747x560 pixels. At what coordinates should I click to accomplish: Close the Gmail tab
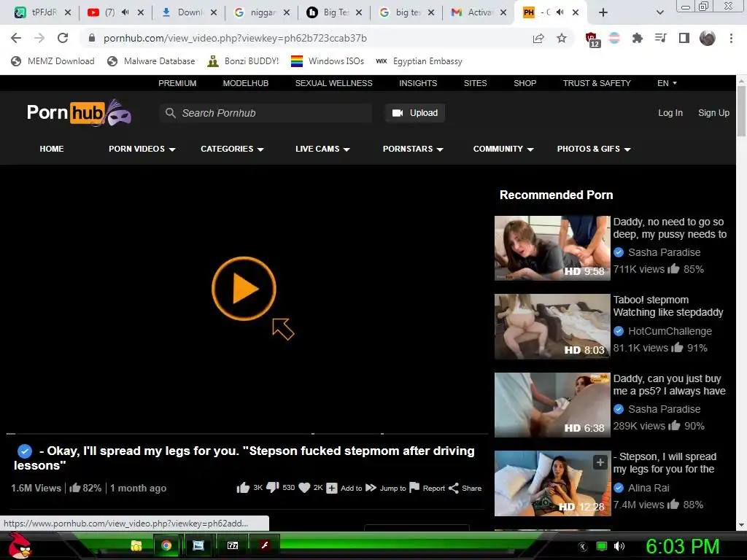[x=503, y=12]
